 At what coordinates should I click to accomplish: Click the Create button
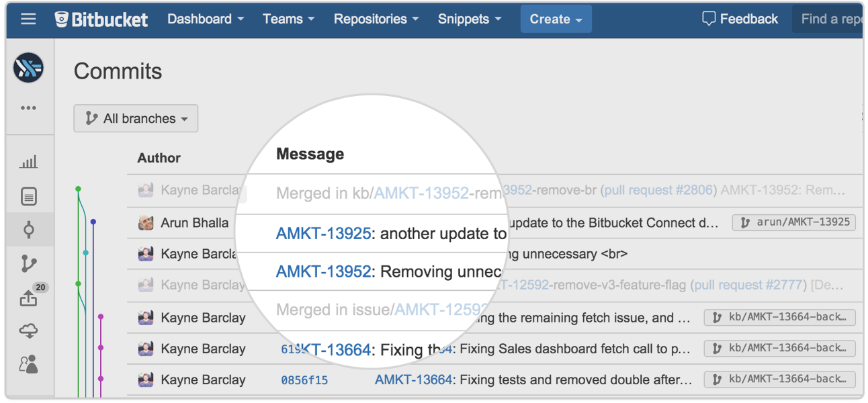pos(556,19)
